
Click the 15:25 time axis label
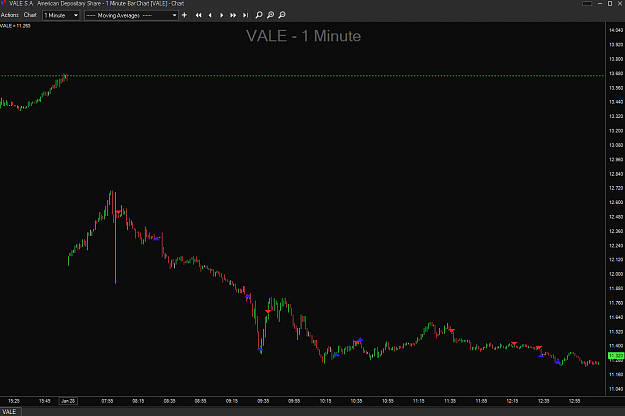[x=14, y=401]
